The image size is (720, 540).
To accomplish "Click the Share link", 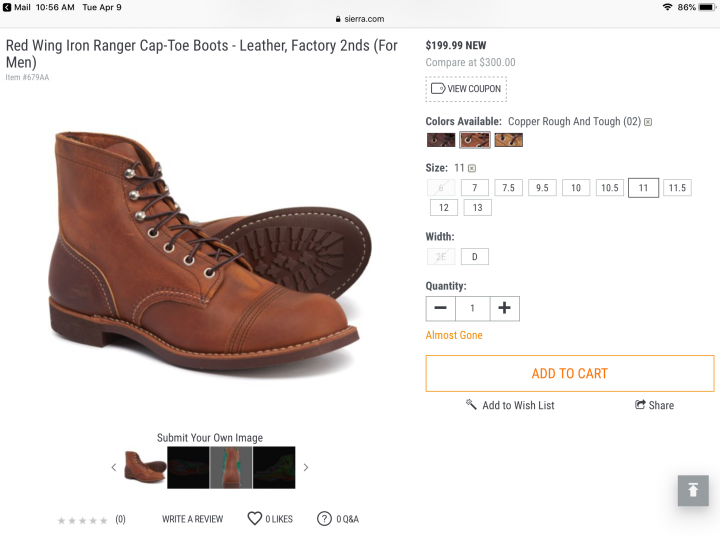I will point(654,405).
